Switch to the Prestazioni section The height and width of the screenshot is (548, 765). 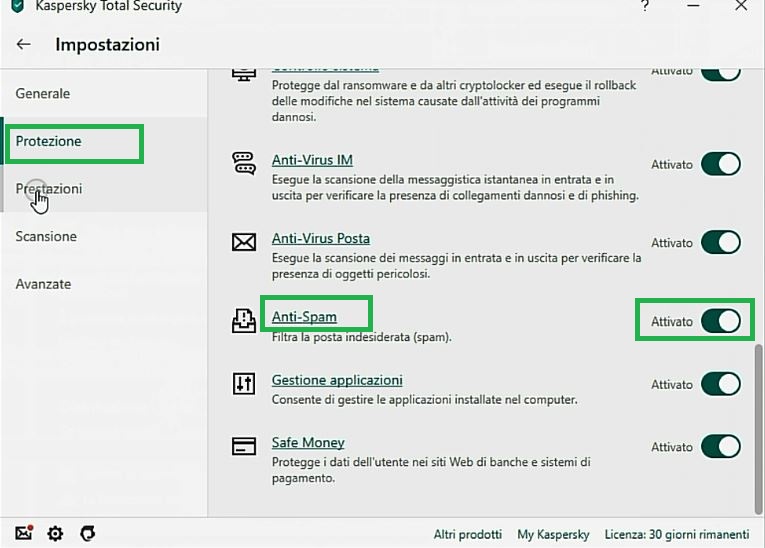(x=103, y=188)
